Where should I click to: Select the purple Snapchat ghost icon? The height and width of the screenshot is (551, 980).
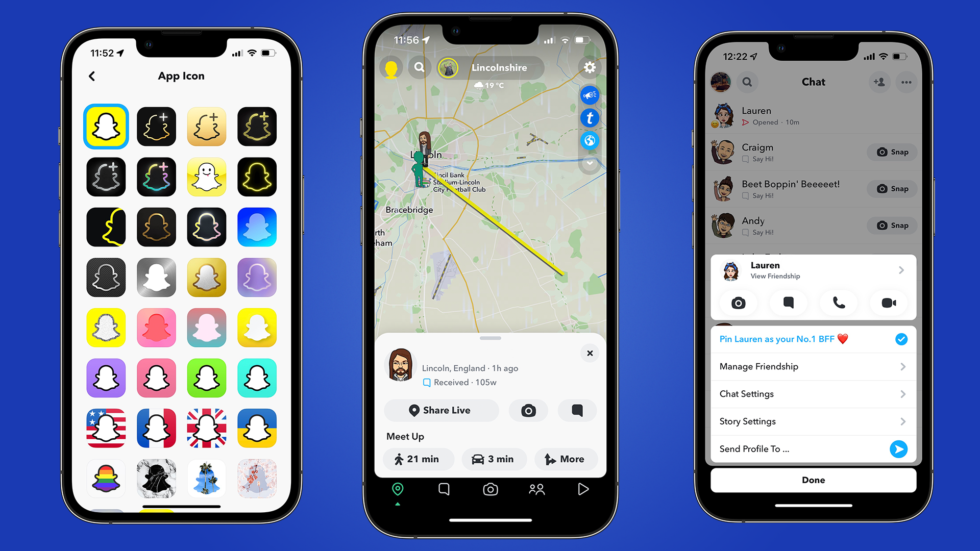click(x=107, y=376)
